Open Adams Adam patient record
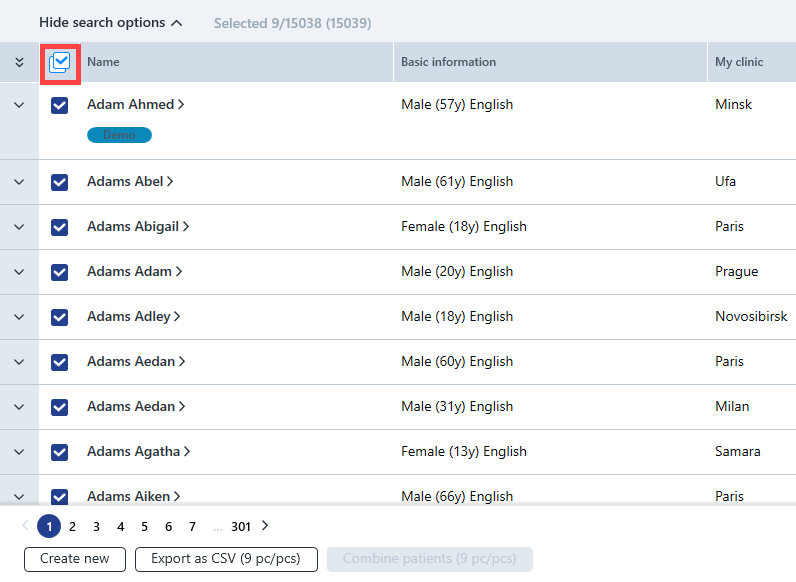This screenshot has height=582, width=796. [135, 271]
